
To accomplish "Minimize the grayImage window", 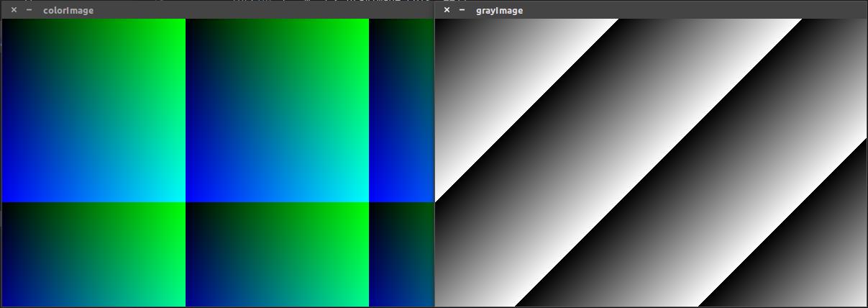I will point(462,10).
